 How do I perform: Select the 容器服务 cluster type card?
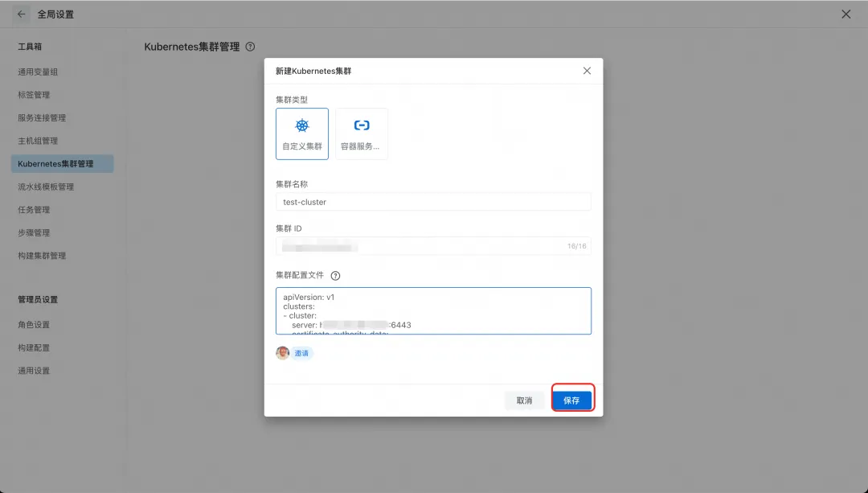(362, 134)
